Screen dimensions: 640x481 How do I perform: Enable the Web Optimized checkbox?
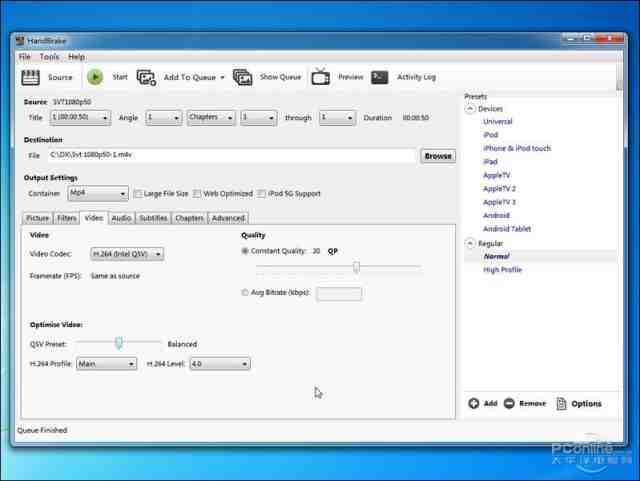197,194
